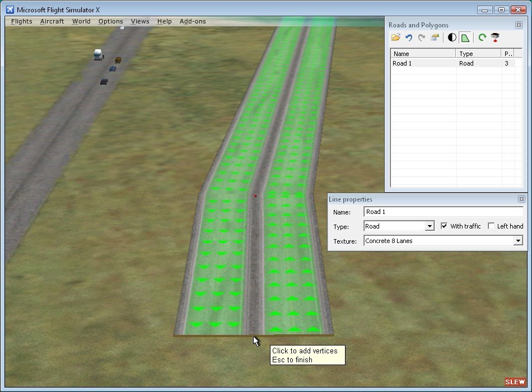532x392 pixels.
Task: Click the half-black circle contrast icon
Action: click(x=452, y=38)
